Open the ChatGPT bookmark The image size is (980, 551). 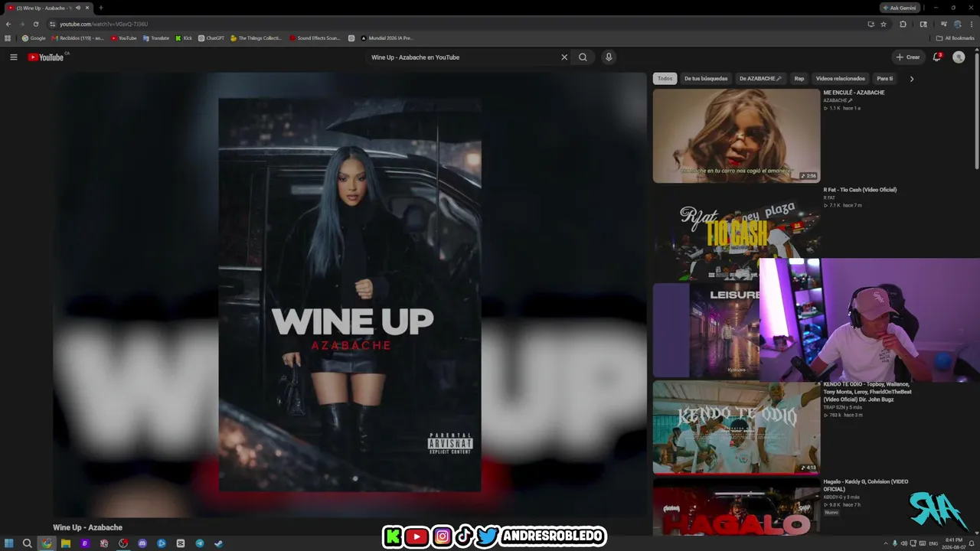[211, 37]
